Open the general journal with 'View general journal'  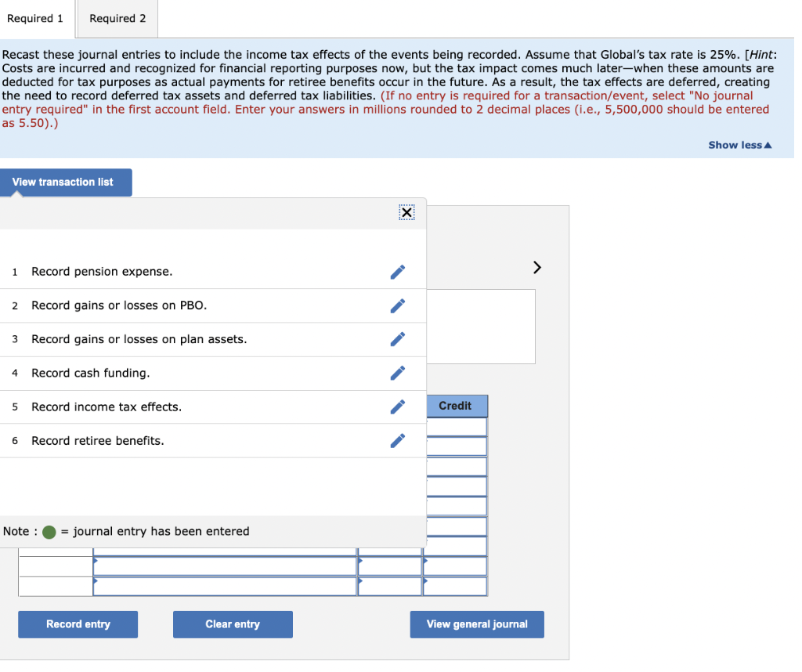476,624
